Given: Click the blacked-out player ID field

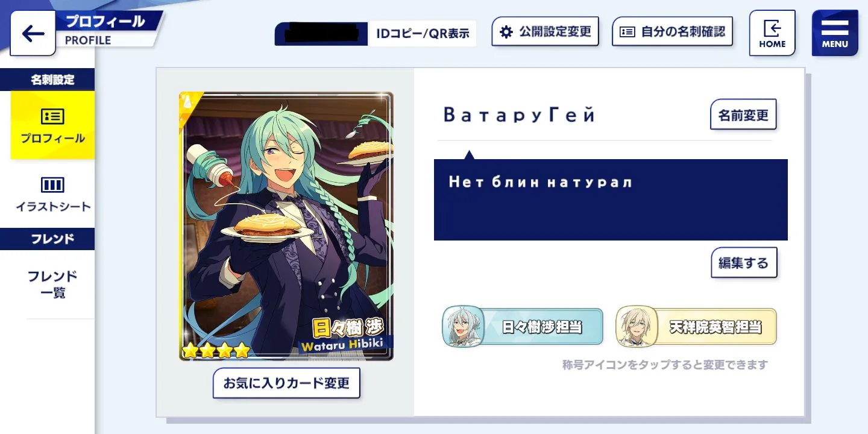Looking at the screenshot, I should pos(321,34).
